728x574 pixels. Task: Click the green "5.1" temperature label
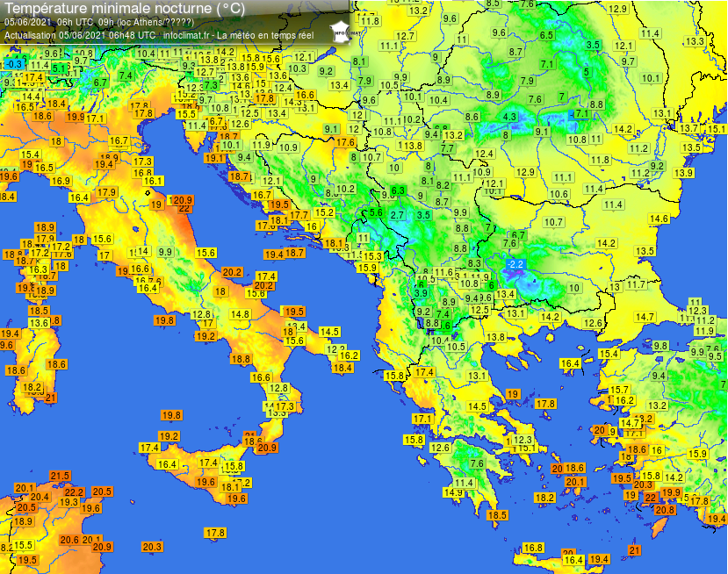(x=59, y=68)
